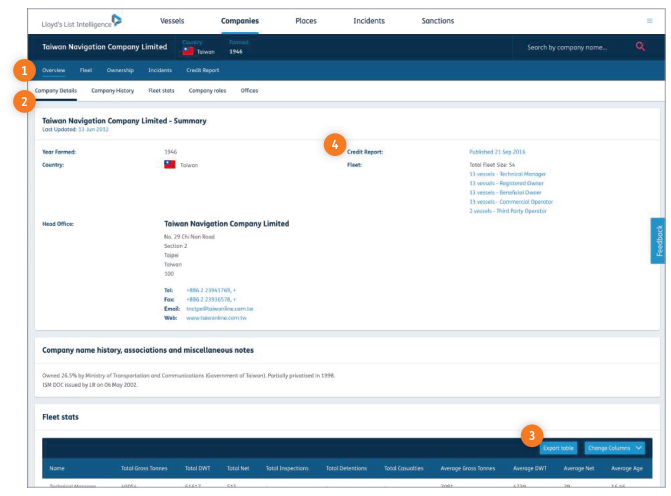Sort by Average Net column header
The height and width of the screenshot is (496, 671).
[579, 469]
